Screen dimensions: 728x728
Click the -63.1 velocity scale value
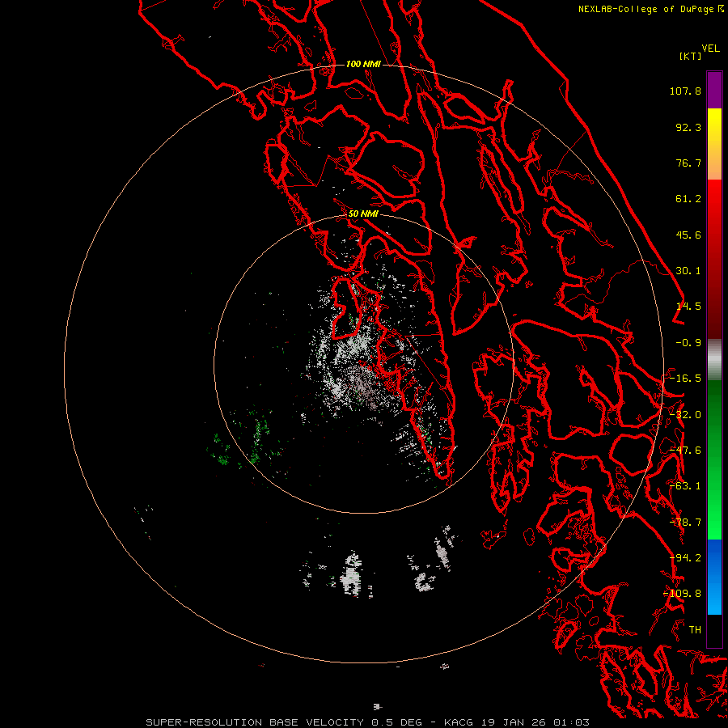click(x=685, y=486)
